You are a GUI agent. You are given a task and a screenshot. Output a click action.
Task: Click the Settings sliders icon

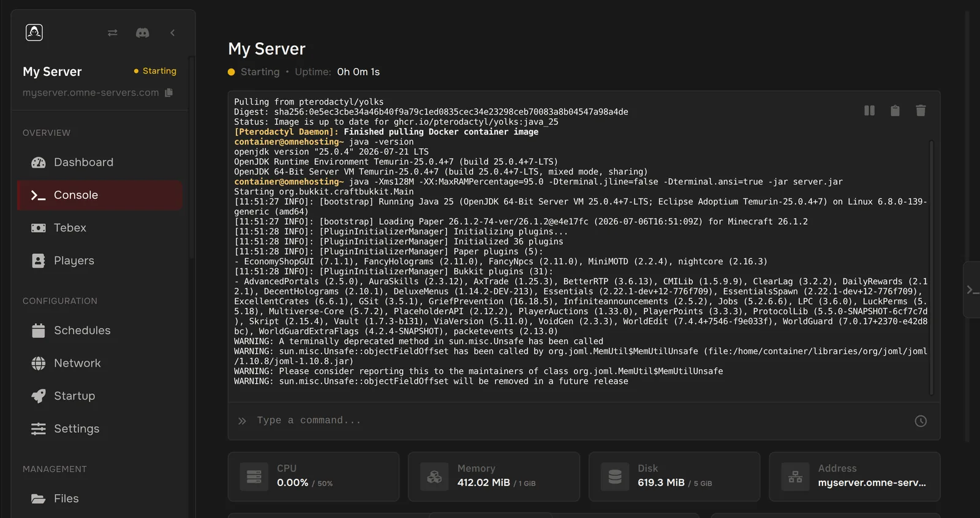coord(39,429)
